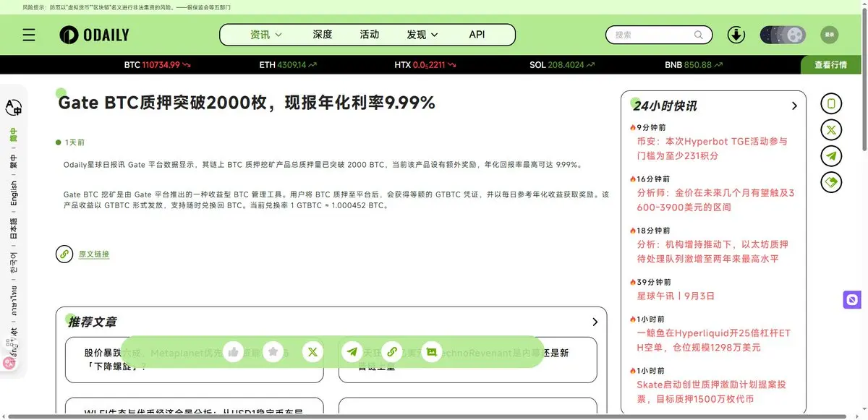Switch site language to English
The width and height of the screenshot is (868, 420).
tap(14, 194)
